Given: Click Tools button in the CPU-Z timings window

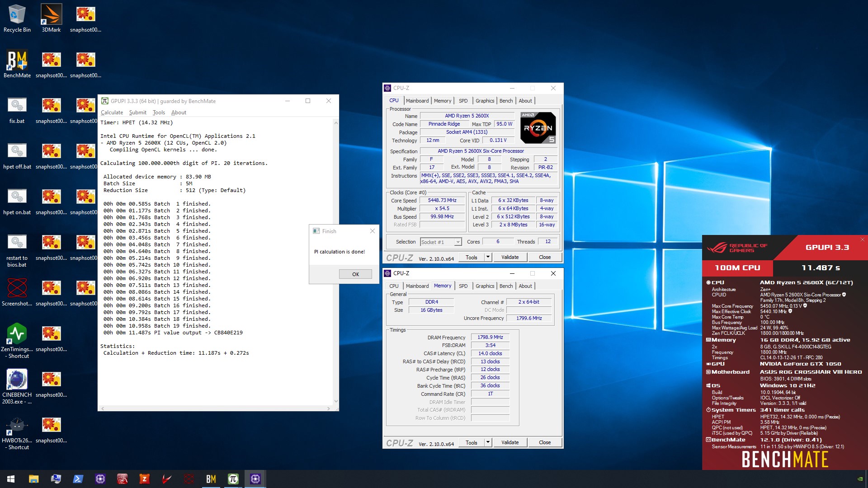Looking at the screenshot, I should point(472,442).
